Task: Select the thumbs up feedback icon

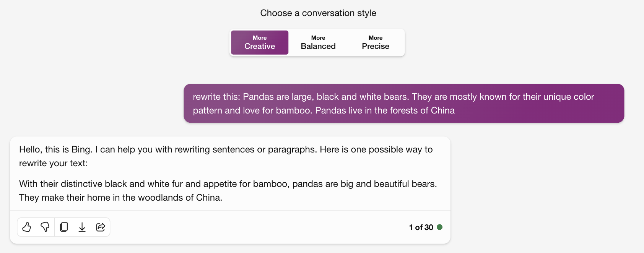Action: (x=26, y=227)
